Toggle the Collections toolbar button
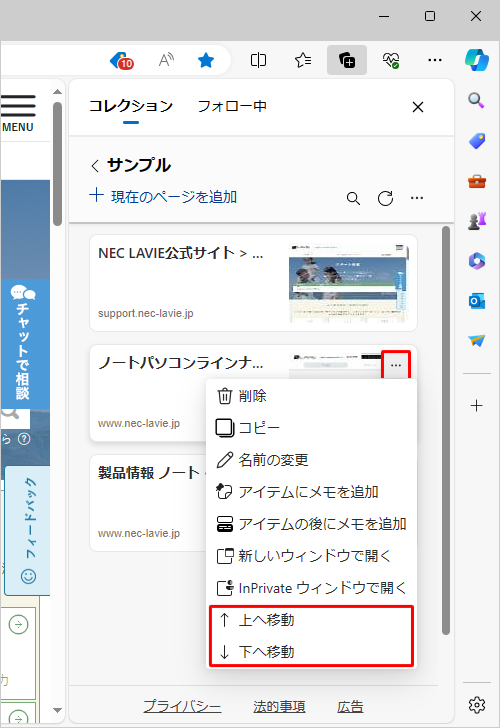 coord(347,60)
